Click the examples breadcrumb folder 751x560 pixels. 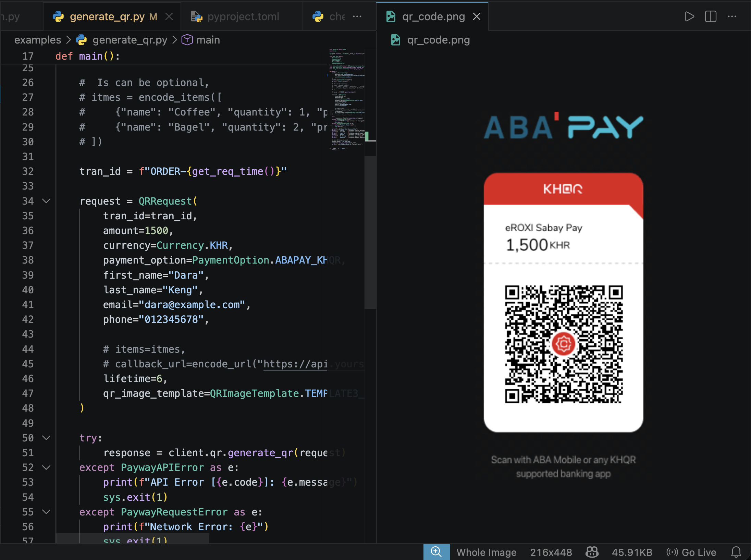(38, 40)
